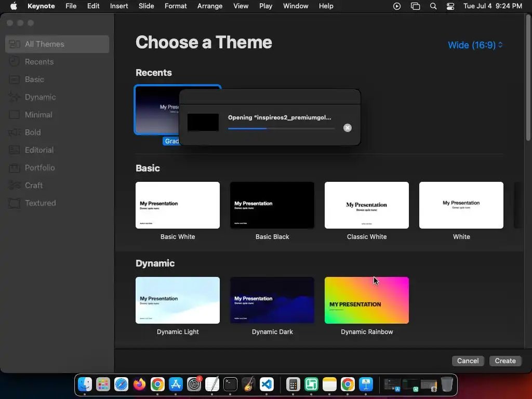The width and height of the screenshot is (532, 399).
Task: Open the View menu
Action: click(x=241, y=6)
